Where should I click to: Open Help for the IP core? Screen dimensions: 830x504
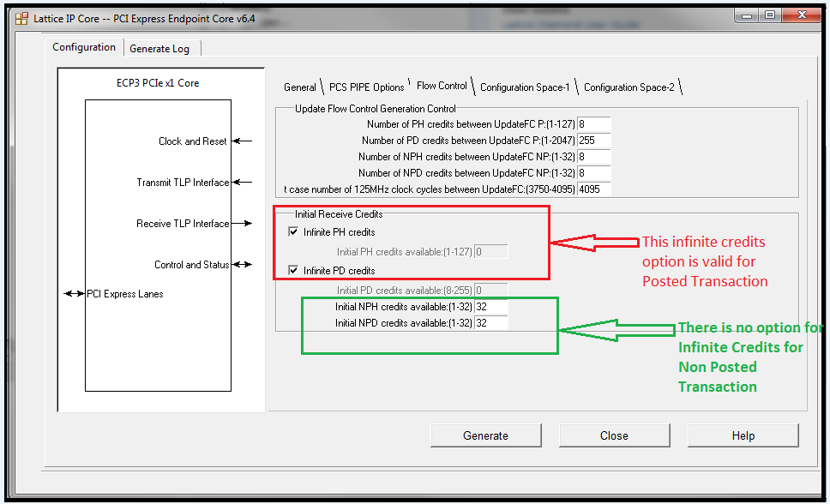pyautogui.click(x=743, y=435)
